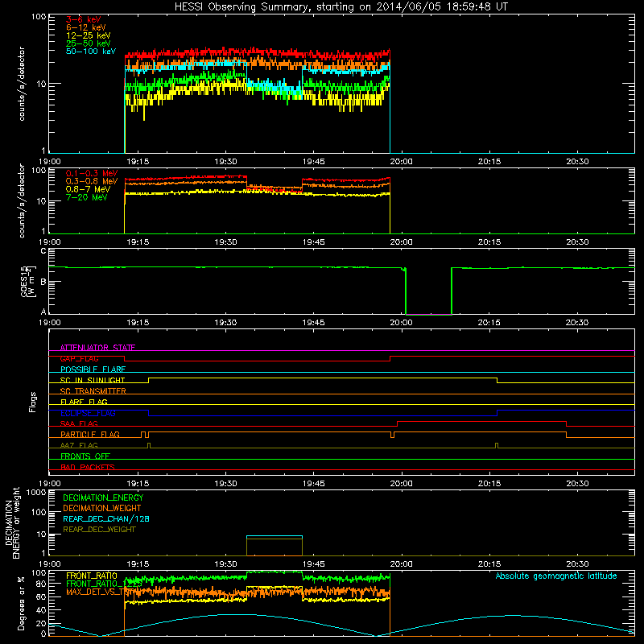Click the Absolute geomagnetic latitude label

coord(556,576)
